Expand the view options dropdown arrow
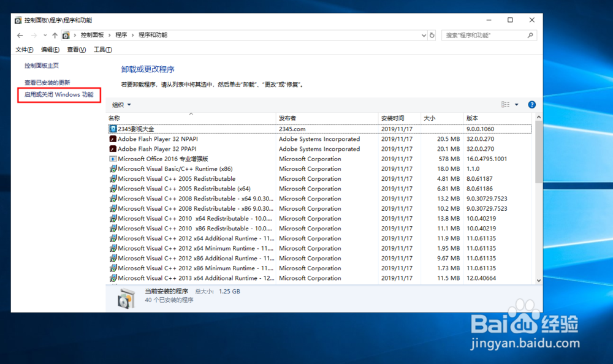 pyautogui.click(x=516, y=104)
